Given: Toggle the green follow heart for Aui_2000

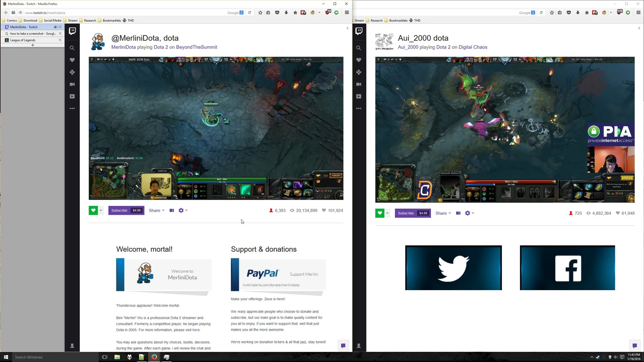Looking at the screenshot, I should (380, 213).
